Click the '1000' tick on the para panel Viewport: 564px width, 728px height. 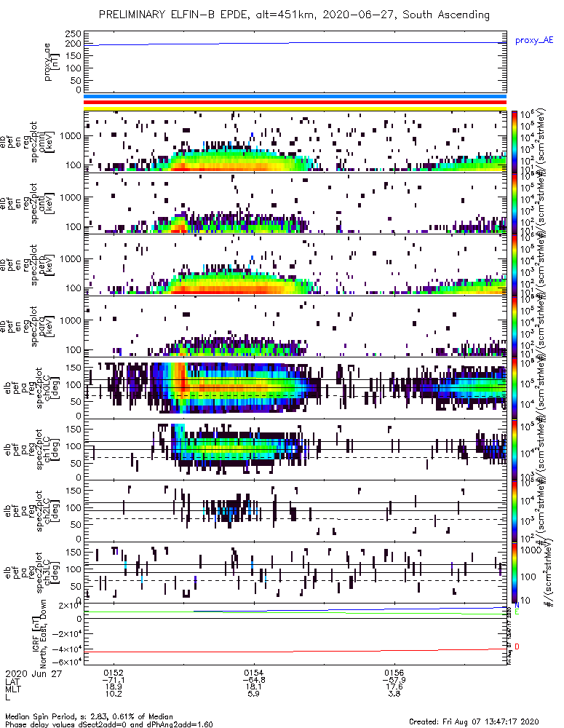(x=71, y=320)
